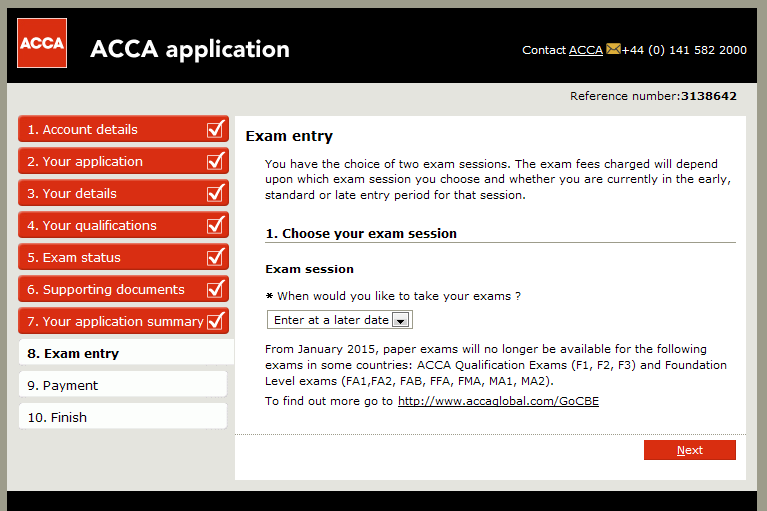Go to step 3 Your details

123,193
